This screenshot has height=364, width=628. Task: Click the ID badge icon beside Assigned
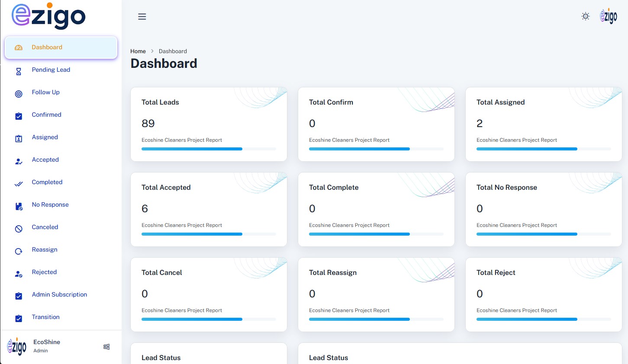click(19, 139)
